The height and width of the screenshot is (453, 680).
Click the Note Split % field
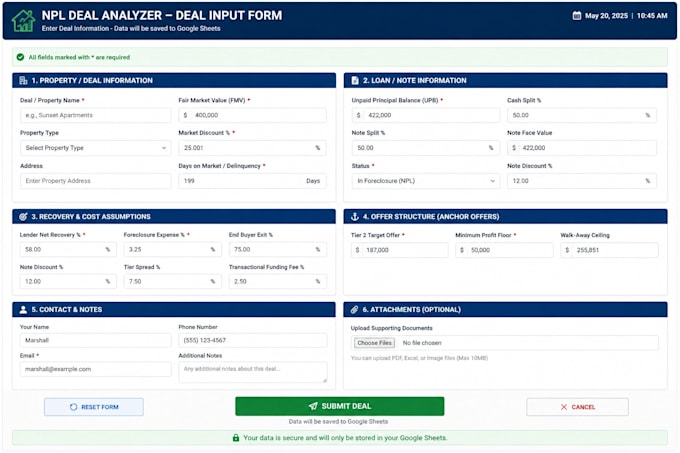(425, 148)
